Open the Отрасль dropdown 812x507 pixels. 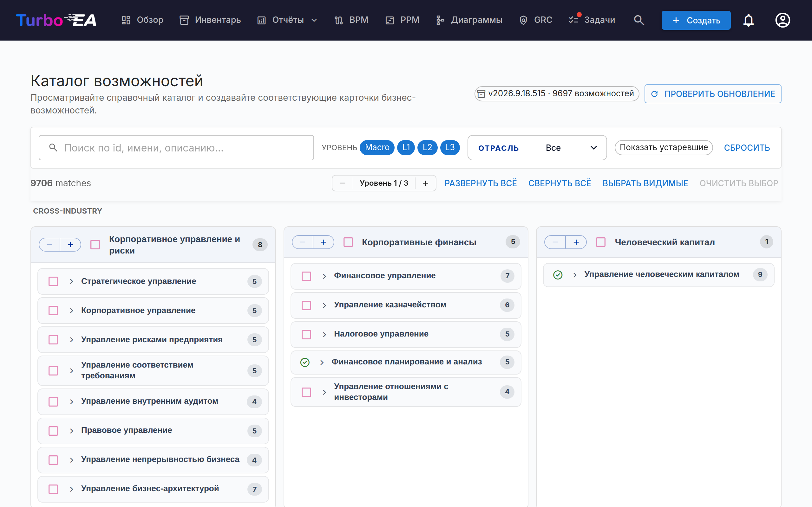pos(537,148)
